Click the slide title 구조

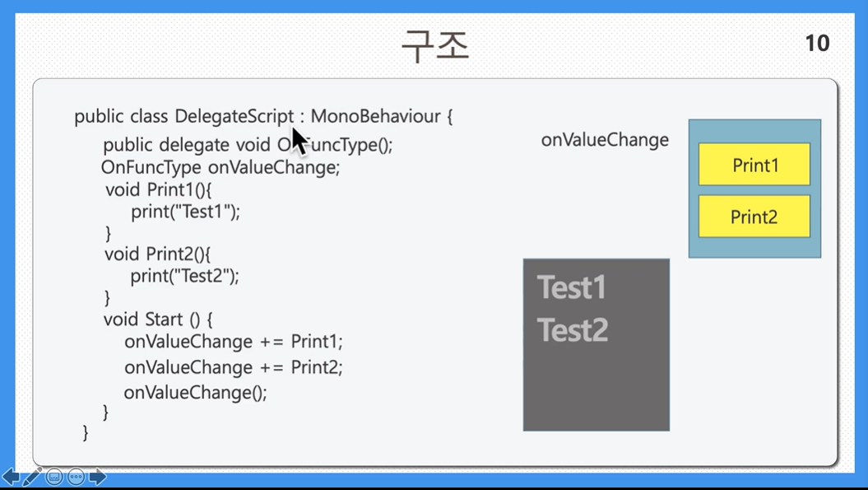435,47
